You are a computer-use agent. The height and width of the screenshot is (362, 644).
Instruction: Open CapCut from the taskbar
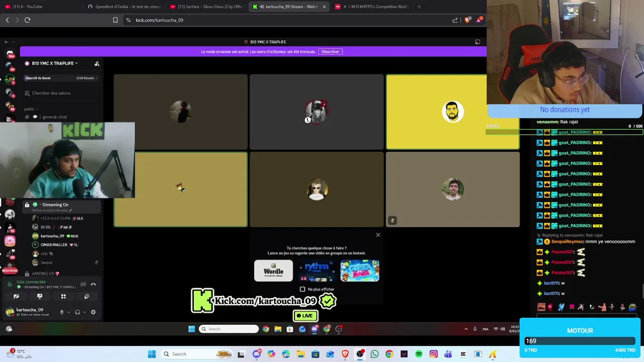click(x=463, y=354)
